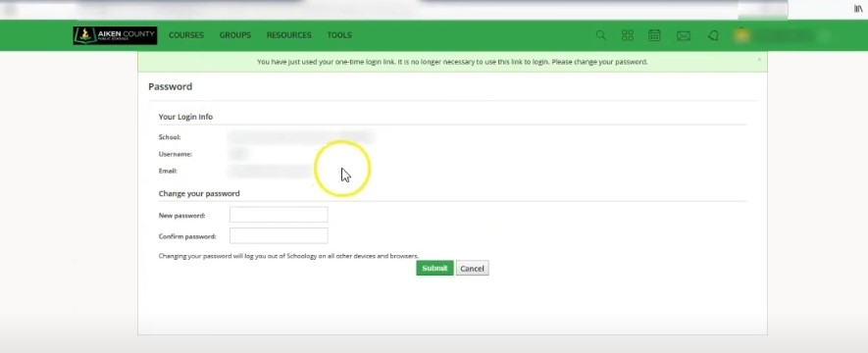Click the 'School:' label
The width and height of the screenshot is (868, 353).
click(x=170, y=137)
